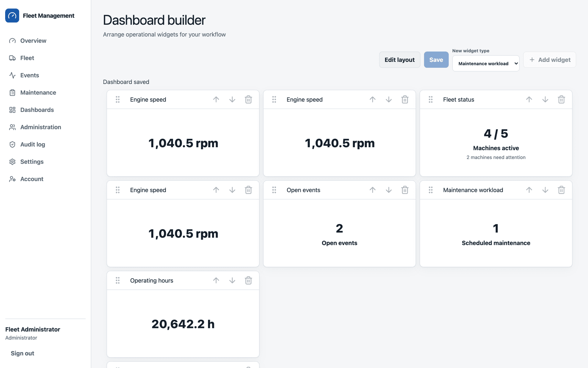The image size is (588, 368).
Task: Click the Audit log shield icon
Action: (x=12, y=145)
